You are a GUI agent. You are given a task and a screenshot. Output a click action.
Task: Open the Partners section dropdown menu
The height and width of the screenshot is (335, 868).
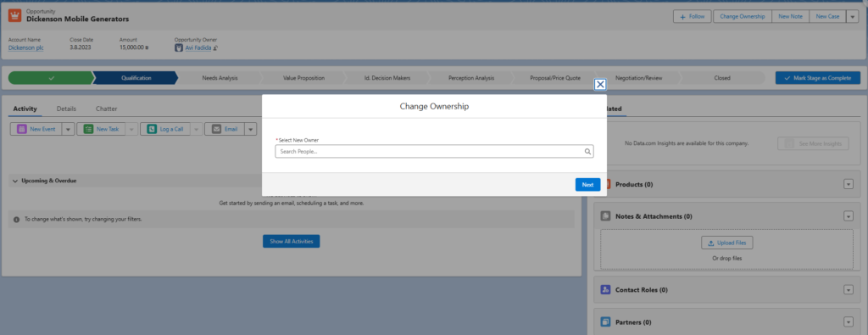pyautogui.click(x=849, y=322)
